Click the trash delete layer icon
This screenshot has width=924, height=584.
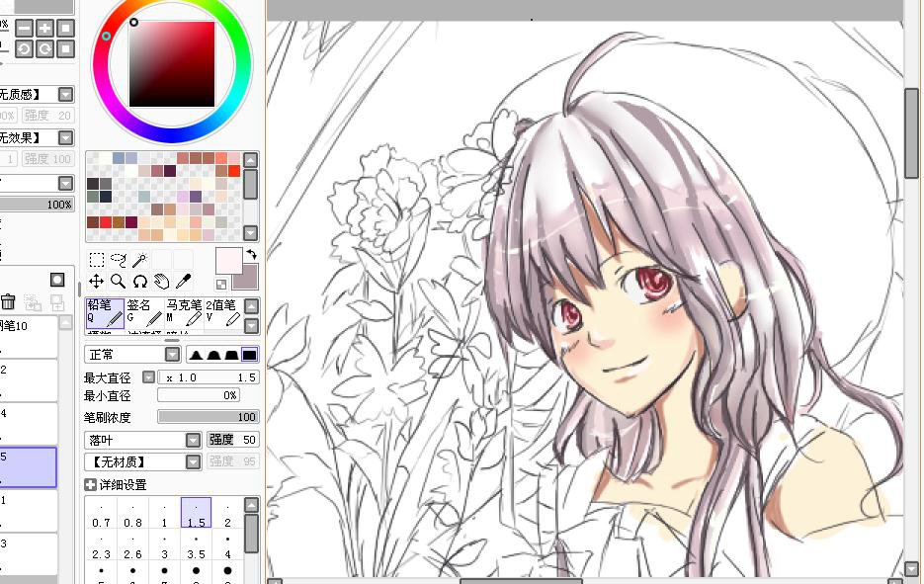tap(8, 301)
